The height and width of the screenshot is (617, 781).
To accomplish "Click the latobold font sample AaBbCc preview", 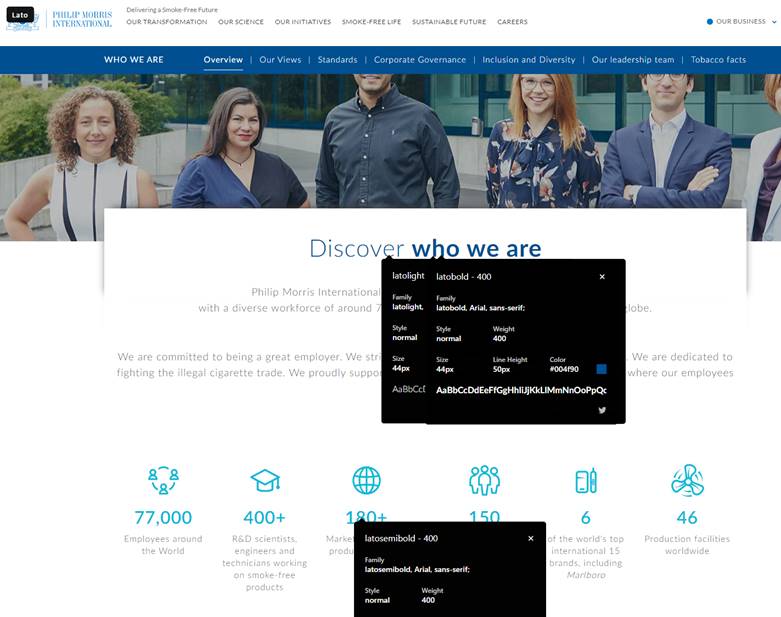I will [x=521, y=390].
